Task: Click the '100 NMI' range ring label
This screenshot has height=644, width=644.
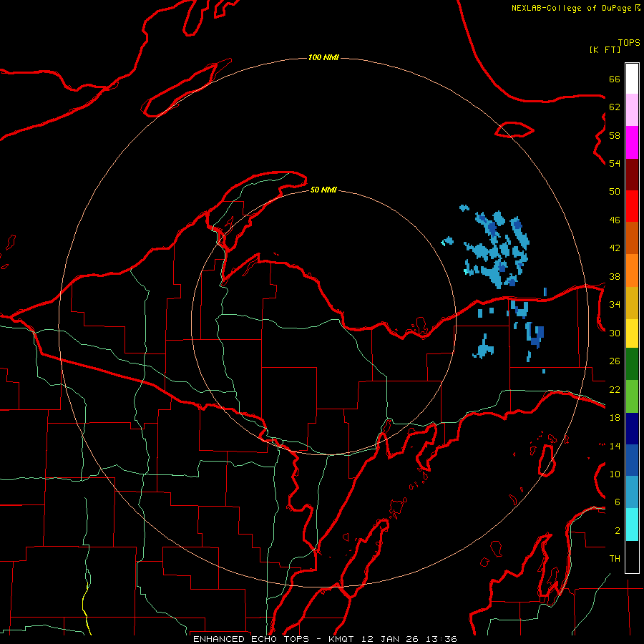Action: (323, 57)
